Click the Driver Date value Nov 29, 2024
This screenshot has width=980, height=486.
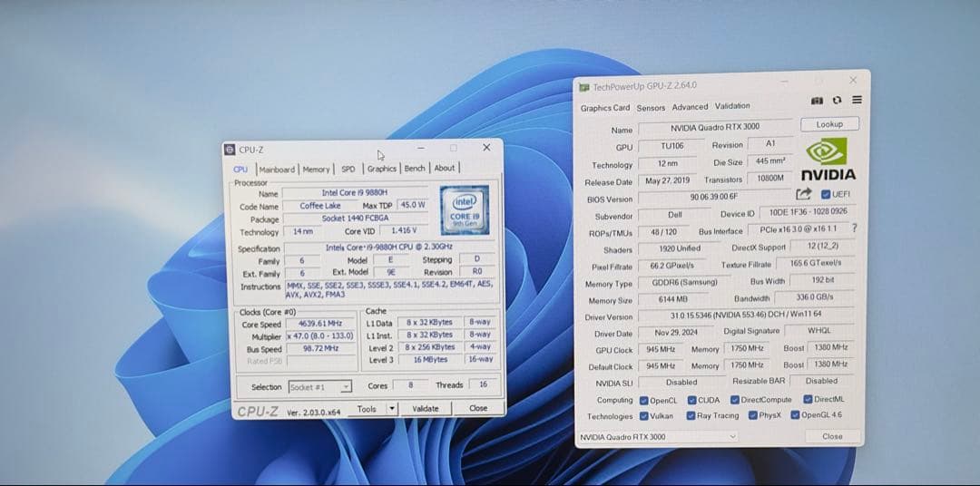(x=675, y=333)
